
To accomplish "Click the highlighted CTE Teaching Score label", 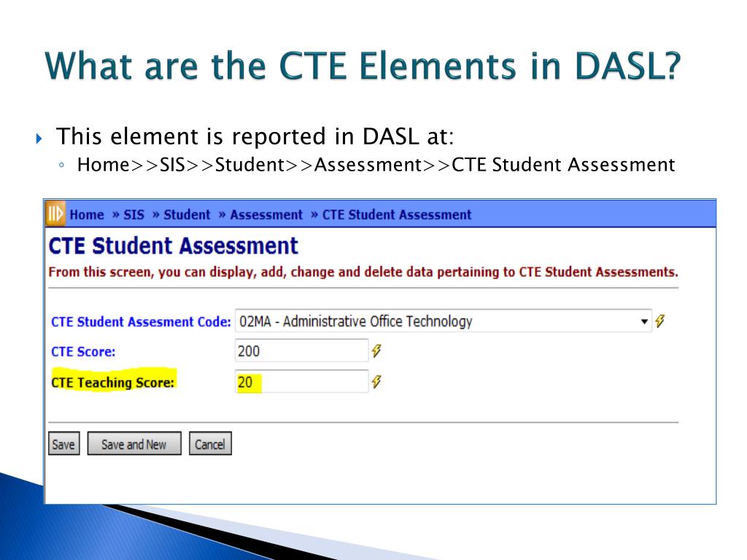I will [x=113, y=382].
